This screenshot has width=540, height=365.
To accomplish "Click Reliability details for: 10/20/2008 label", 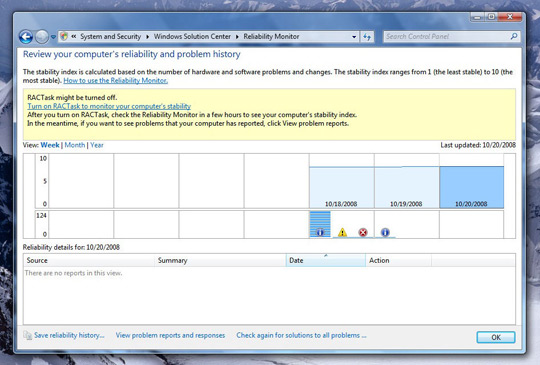I will pos(71,247).
